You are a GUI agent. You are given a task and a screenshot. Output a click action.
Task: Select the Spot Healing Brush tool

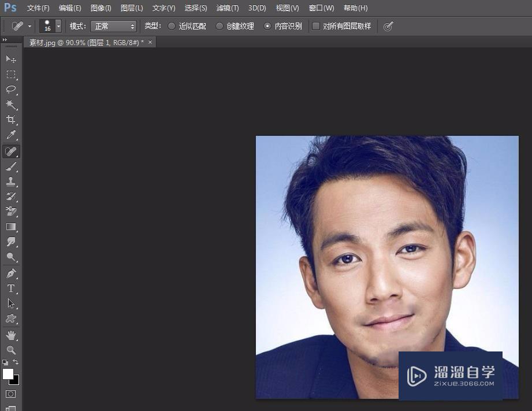point(11,151)
